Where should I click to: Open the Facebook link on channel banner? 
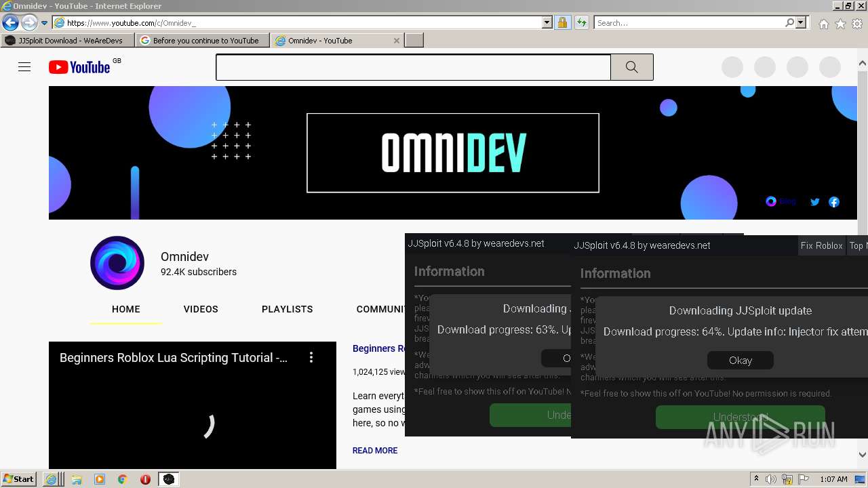point(834,201)
